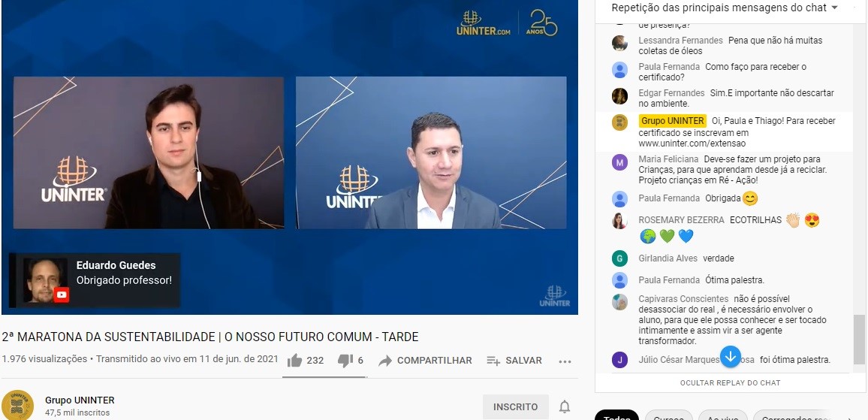The height and width of the screenshot is (420, 868).
Task: Click OCULTAR REPLAY DO CHAT
Action: click(730, 383)
